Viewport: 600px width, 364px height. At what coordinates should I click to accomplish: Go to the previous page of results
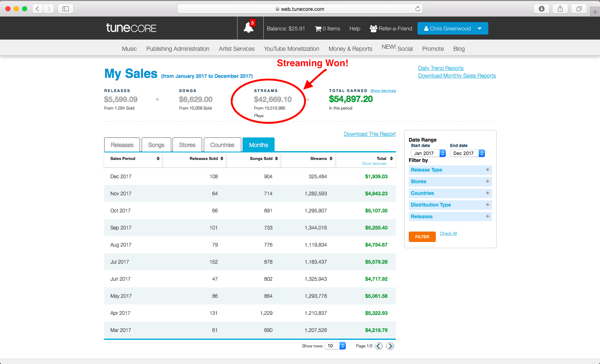379,346
